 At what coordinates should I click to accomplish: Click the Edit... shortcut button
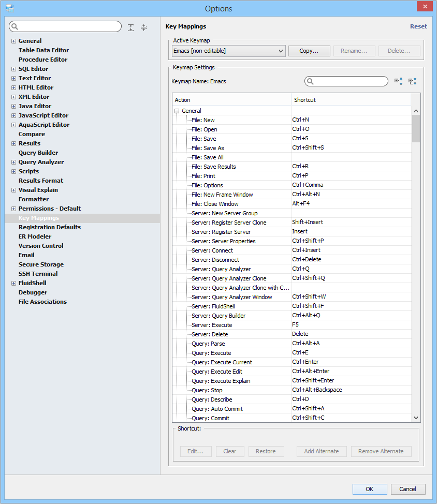click(x=196, y=451)
